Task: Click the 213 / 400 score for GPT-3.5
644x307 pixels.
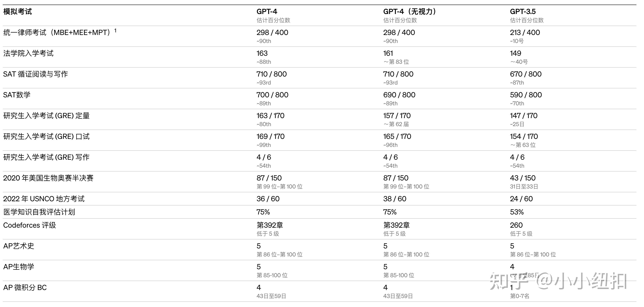Action: tap(525, 32)
